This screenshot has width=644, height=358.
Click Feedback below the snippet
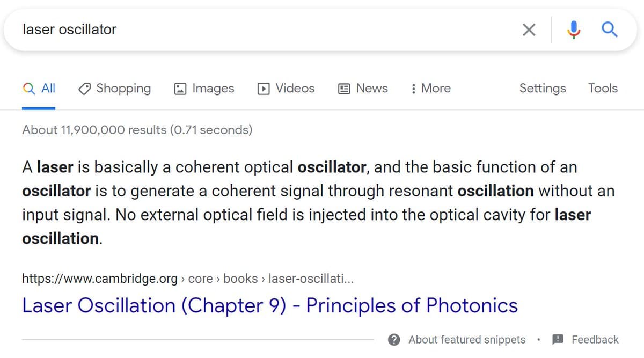click(596, 339)
